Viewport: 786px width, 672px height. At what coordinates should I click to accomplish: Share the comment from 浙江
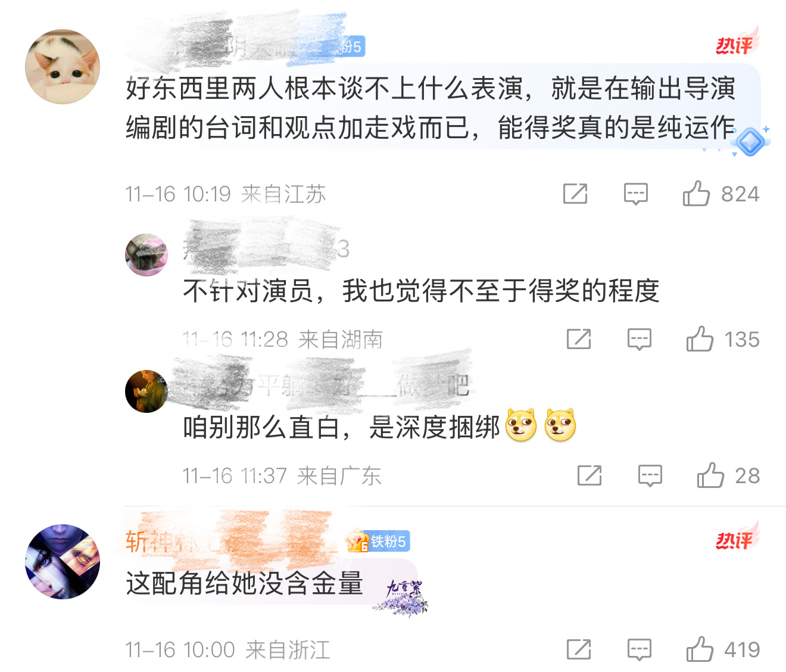(579, 649)
